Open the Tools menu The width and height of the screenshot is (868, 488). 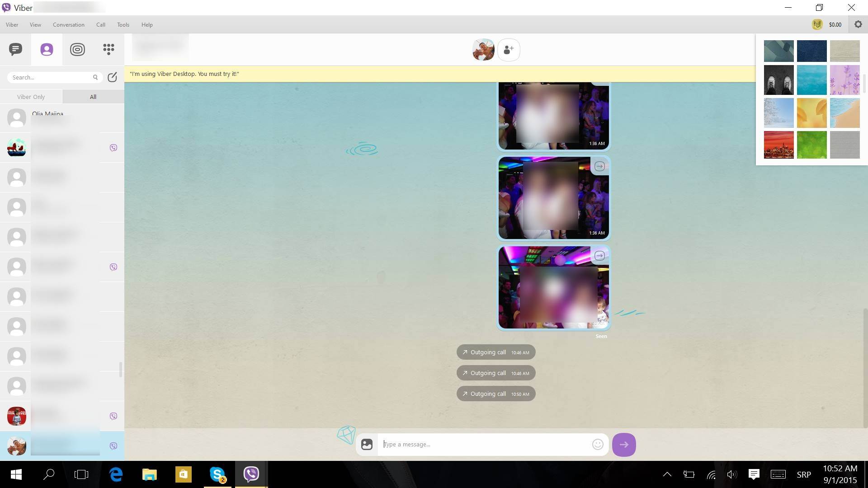123,25
